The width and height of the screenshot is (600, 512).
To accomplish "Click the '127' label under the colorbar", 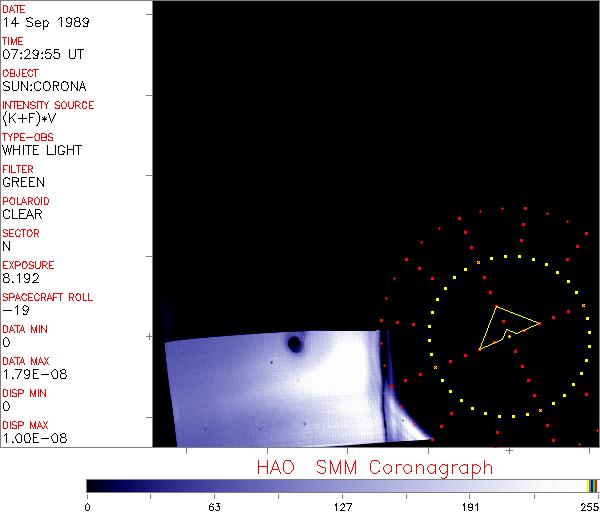I will coord(343,505).
